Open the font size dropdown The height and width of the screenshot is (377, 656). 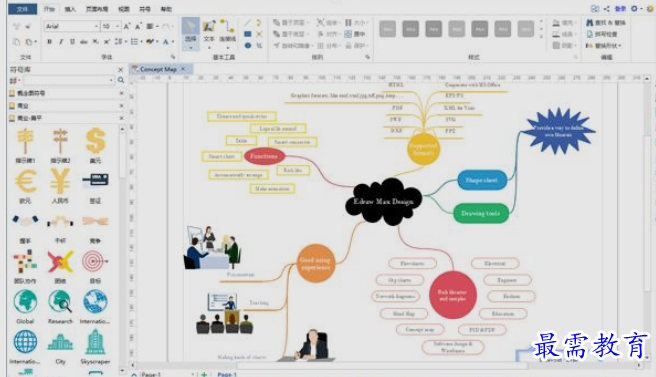click(x=118, y=26)
